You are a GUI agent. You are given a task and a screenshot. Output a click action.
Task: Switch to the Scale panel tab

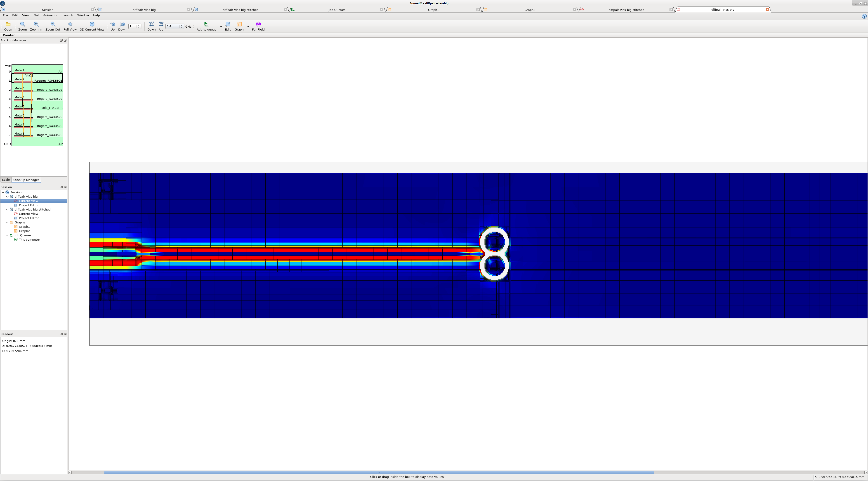pos(6,180)
